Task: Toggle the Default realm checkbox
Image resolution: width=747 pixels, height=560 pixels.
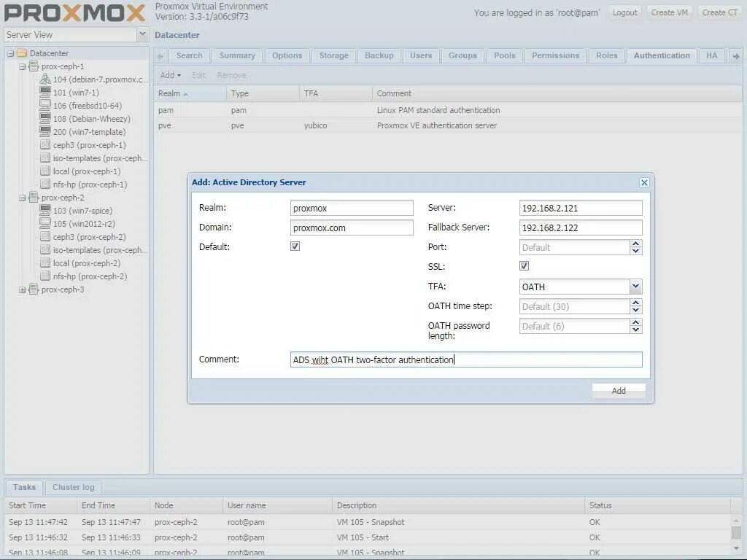Action: pos(295,246)
